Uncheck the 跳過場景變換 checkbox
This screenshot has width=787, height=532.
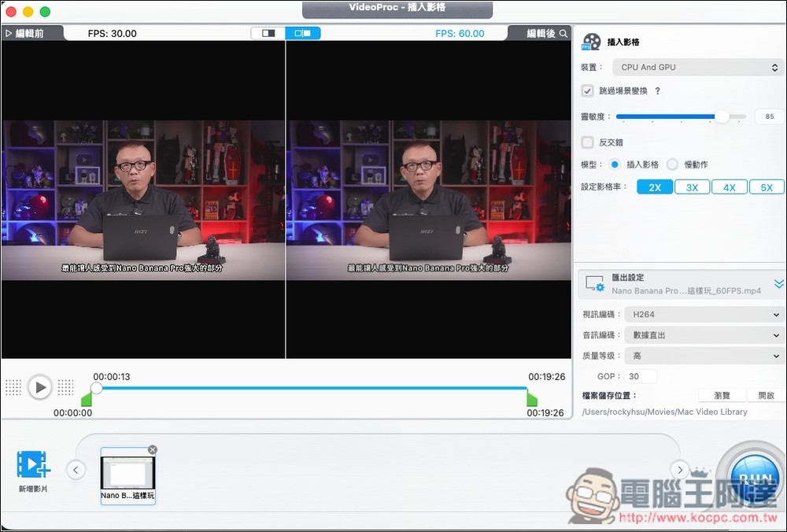(587, 90)
